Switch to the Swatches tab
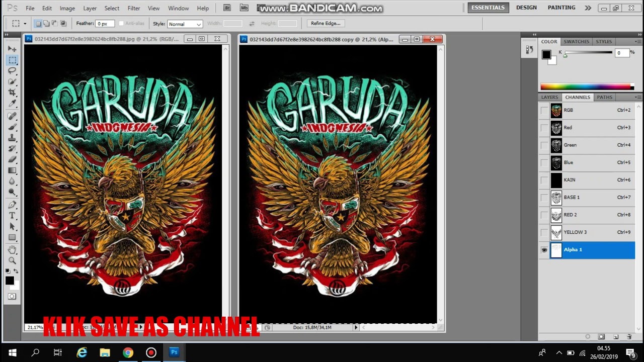Viewport: 644px width, 362px height. tap(576, 42)
